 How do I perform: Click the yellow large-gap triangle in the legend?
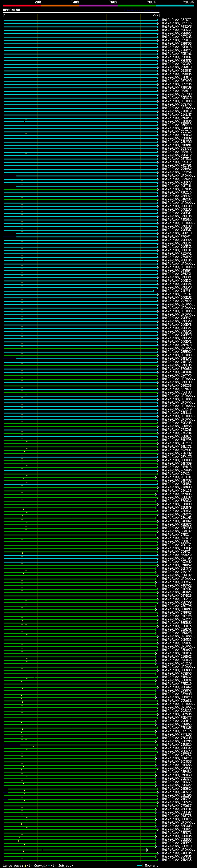[x=25, y=865]
